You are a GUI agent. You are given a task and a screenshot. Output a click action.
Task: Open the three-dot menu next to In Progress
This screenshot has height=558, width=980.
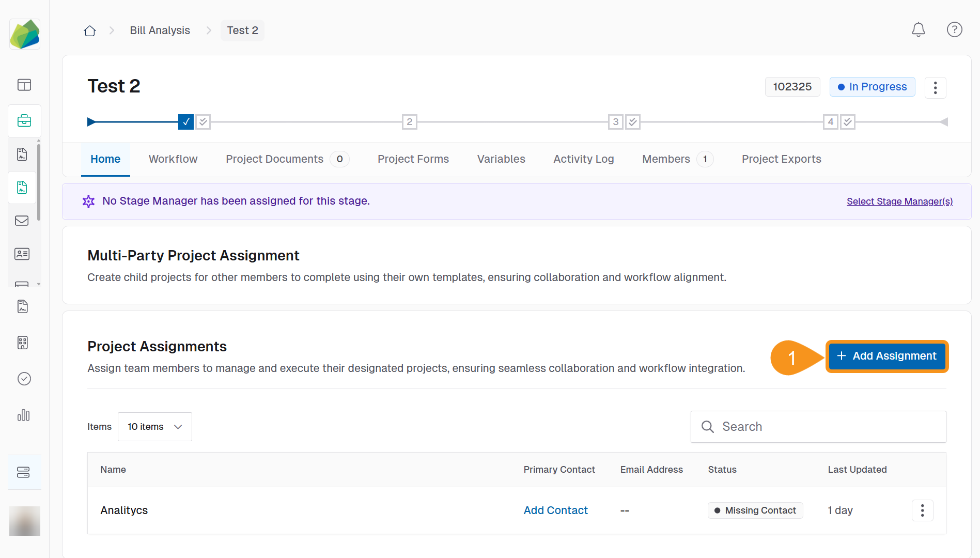935,88
